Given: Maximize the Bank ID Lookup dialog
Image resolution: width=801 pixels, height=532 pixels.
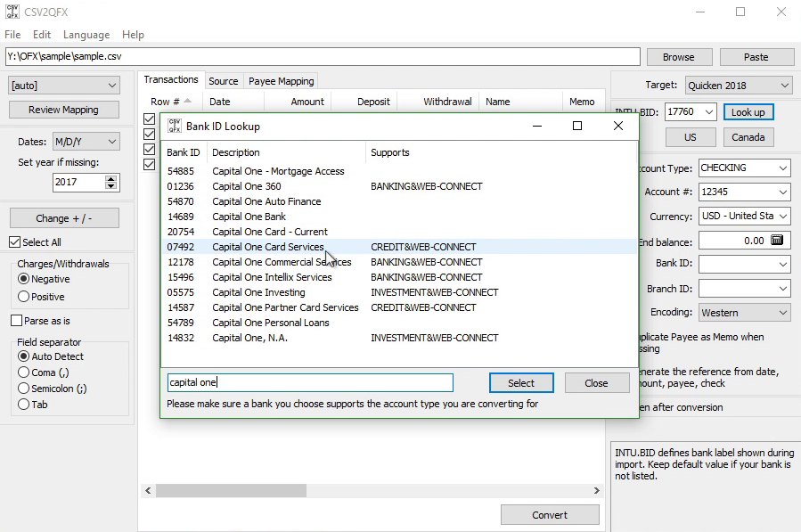Looking at the screenshot, I should pyautogui.click(x=577, y=126).
